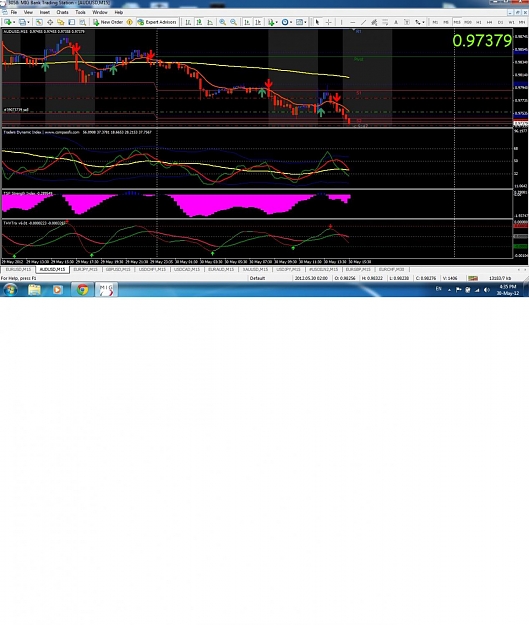Viewport: 529px width, 625px height.
Task: Toggle chart shift from right border
Action: (258, 22)
